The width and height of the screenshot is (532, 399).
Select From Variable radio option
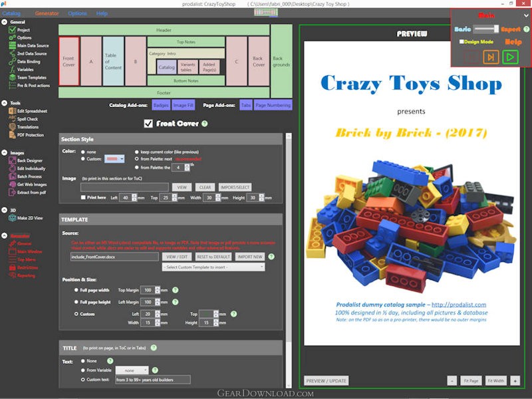(82, 370)
